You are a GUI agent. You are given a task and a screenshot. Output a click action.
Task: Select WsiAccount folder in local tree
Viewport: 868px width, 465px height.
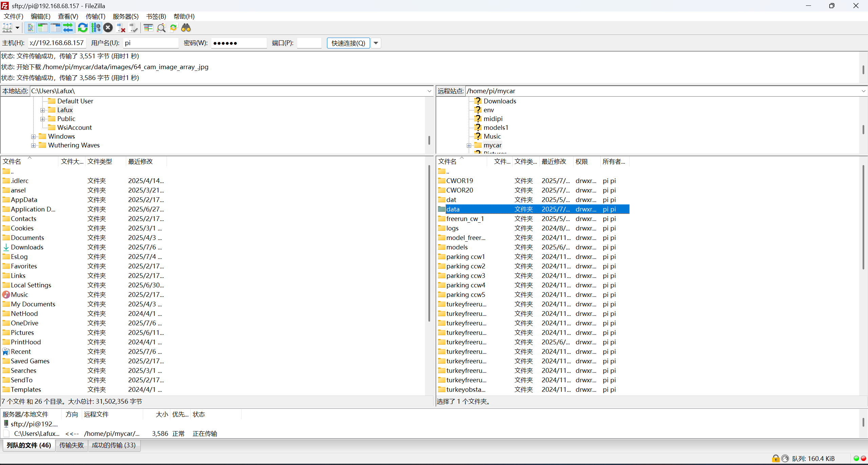pyautogui.click(x=74, y=127)
